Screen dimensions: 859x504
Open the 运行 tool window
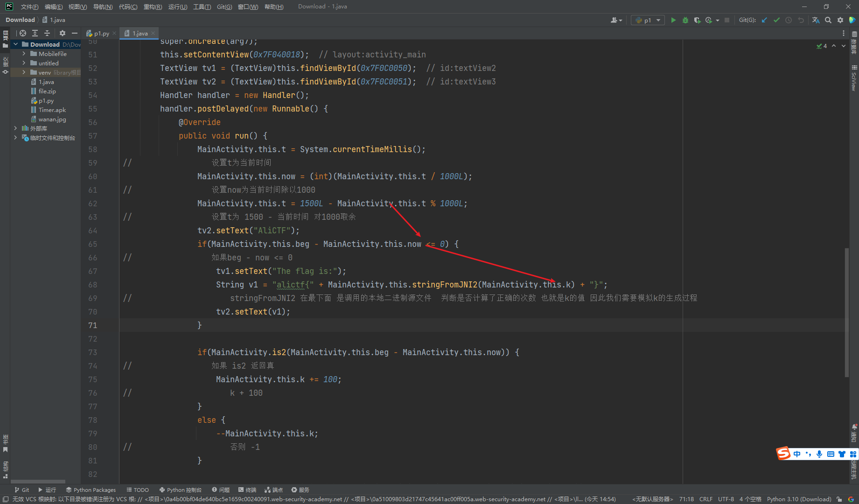click(x=47, y=490)
